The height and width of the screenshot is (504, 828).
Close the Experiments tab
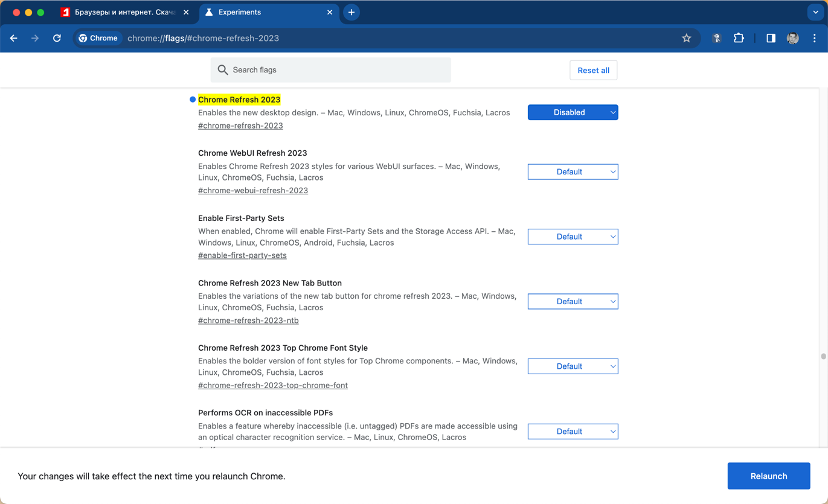click(x=330, y=12)
